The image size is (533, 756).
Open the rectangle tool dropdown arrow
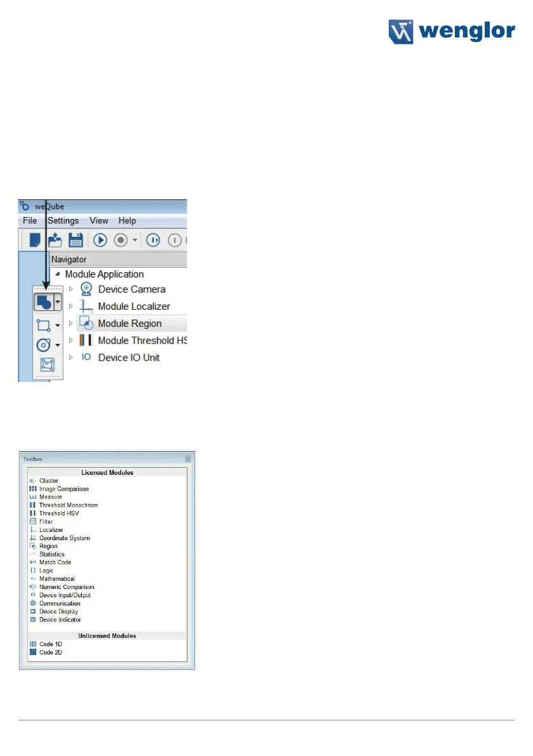[58, 326]
